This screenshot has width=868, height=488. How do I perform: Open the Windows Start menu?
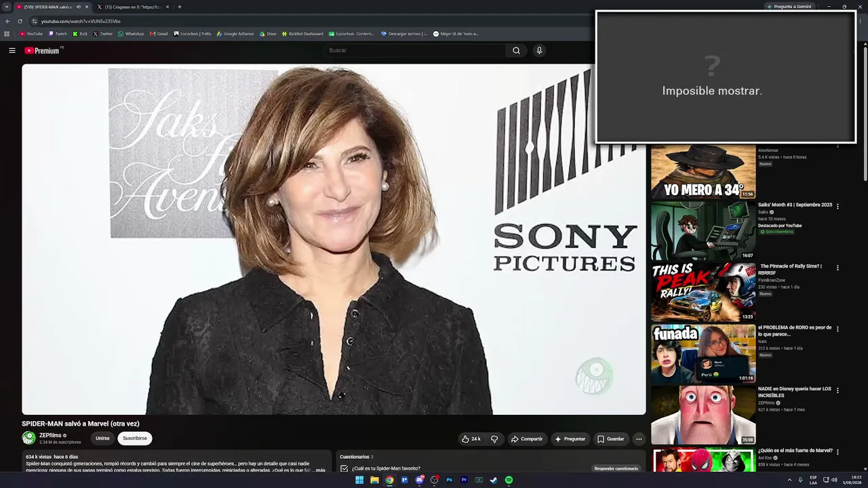pyautogui.click(x=359, y=480)
